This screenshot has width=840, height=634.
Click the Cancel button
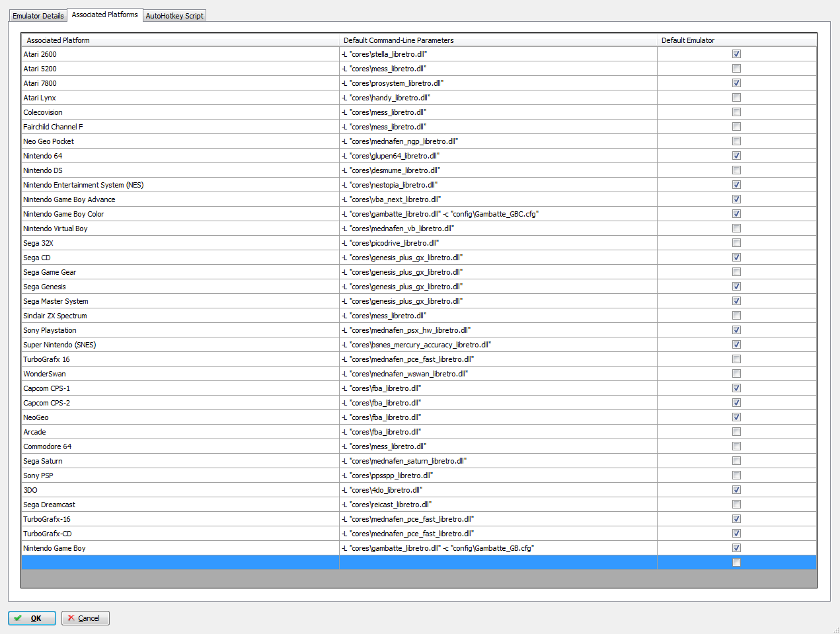point(85,618)
